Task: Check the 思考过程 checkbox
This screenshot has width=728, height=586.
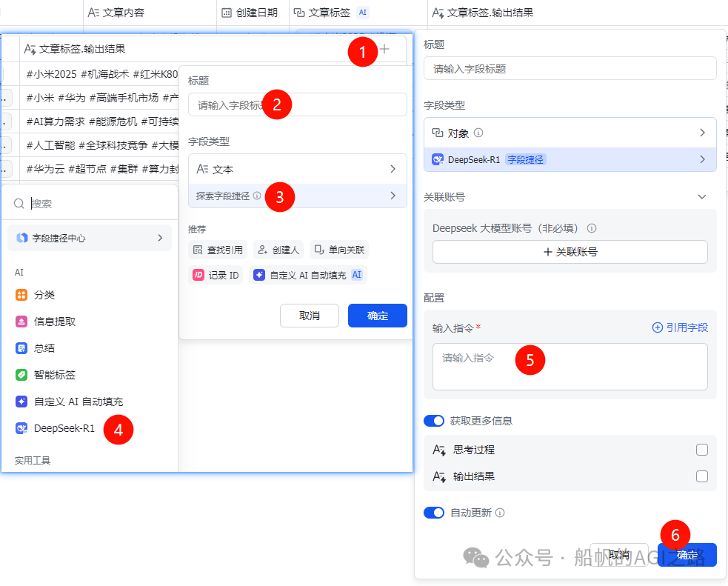Action: [702, 450]
